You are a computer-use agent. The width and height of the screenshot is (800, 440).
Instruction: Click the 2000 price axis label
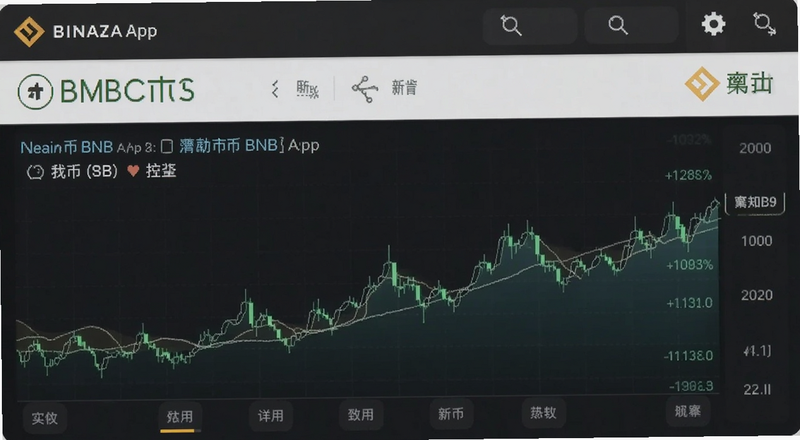click(755, 149)
